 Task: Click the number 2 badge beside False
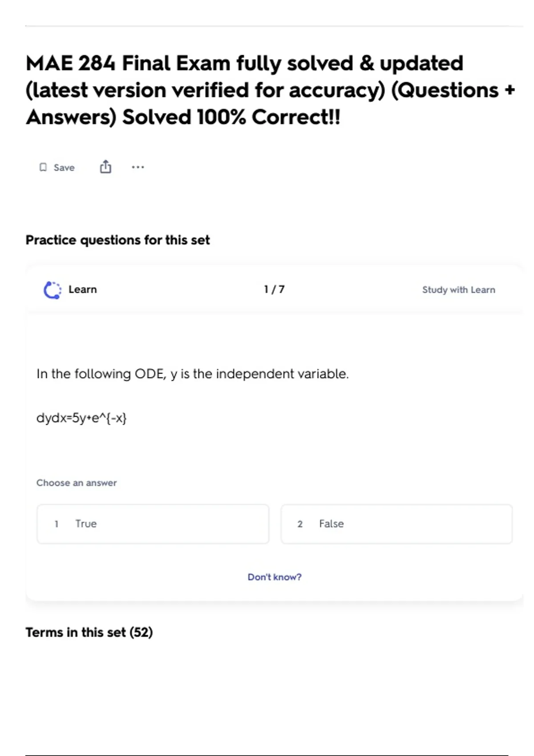(x=300, y=524)
